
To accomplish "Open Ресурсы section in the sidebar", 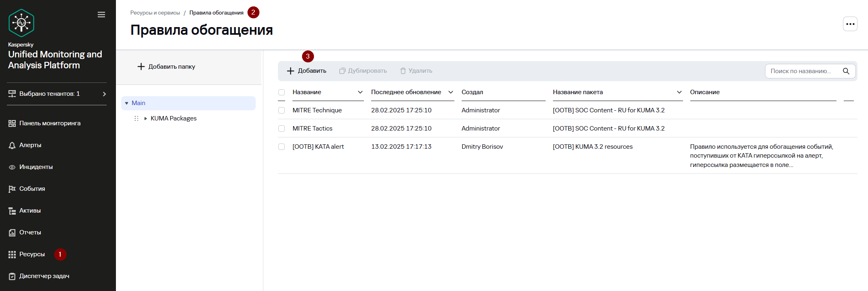I will [x=32, y=254].
